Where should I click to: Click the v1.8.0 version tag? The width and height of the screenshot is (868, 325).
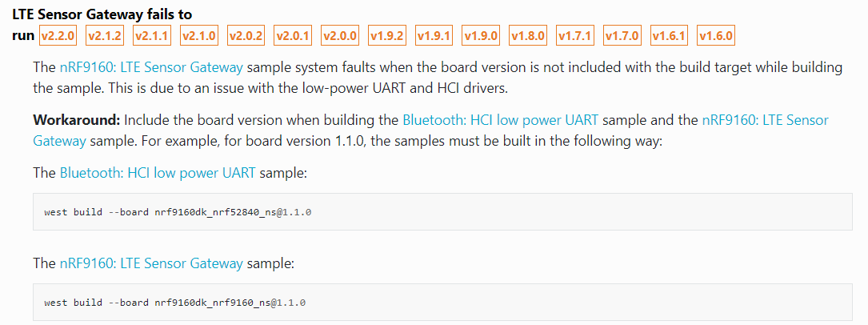tap(528, 36)
